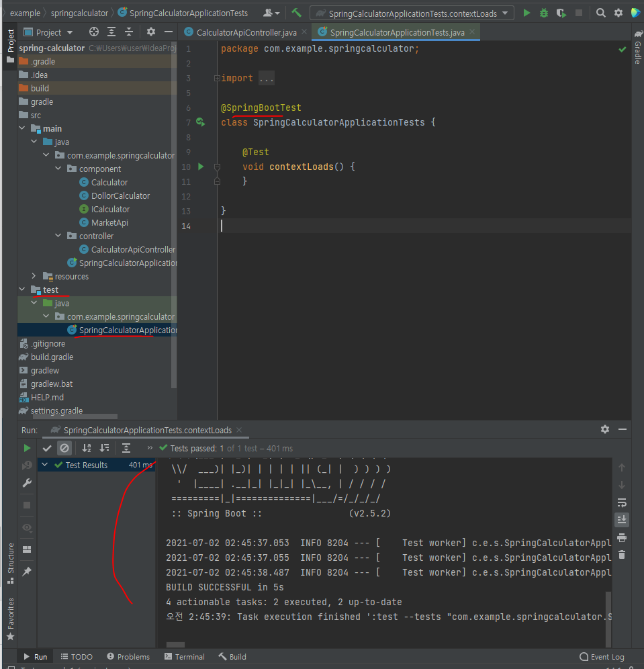Open Search Everywhere magnifier icon
Image resolution: width=644 pixels, height=669 pixels.
click(601, 12)
